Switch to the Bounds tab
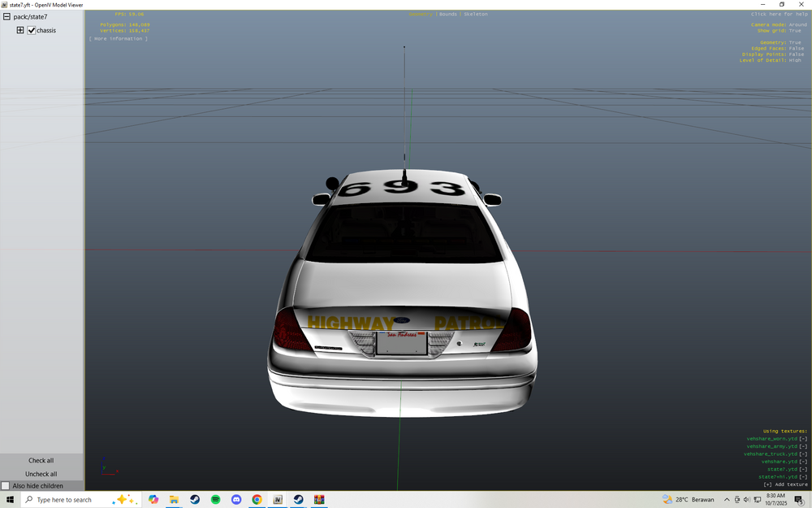Viewport: 812px width, 508px height. [x=447, y=13]
